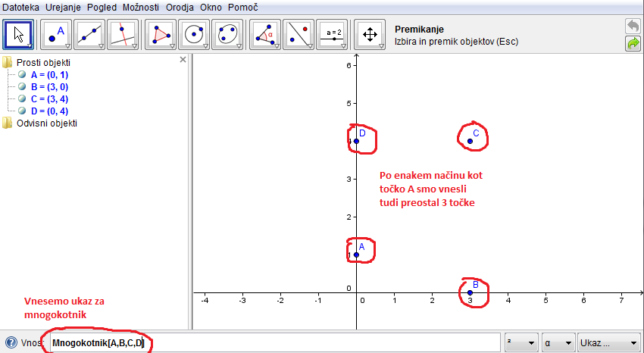Open the Pogled menu
Viewport: 644px width, 353px height.
[x=102, y=8]
